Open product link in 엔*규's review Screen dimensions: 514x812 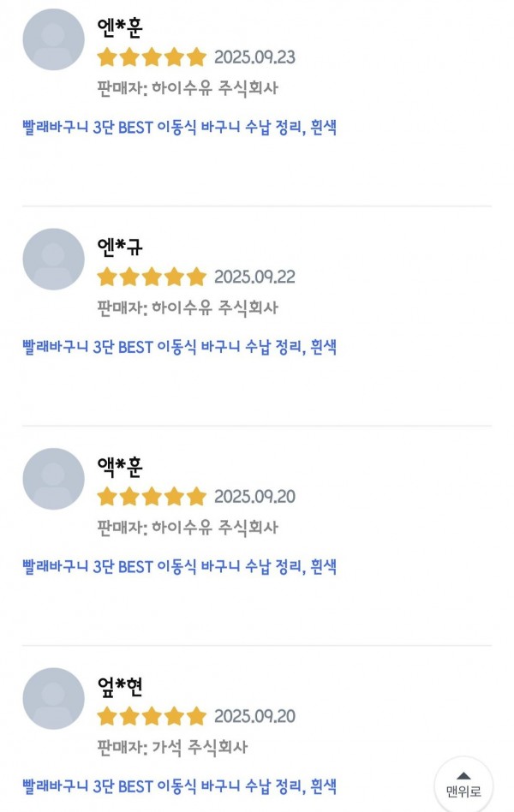(179, 347)
